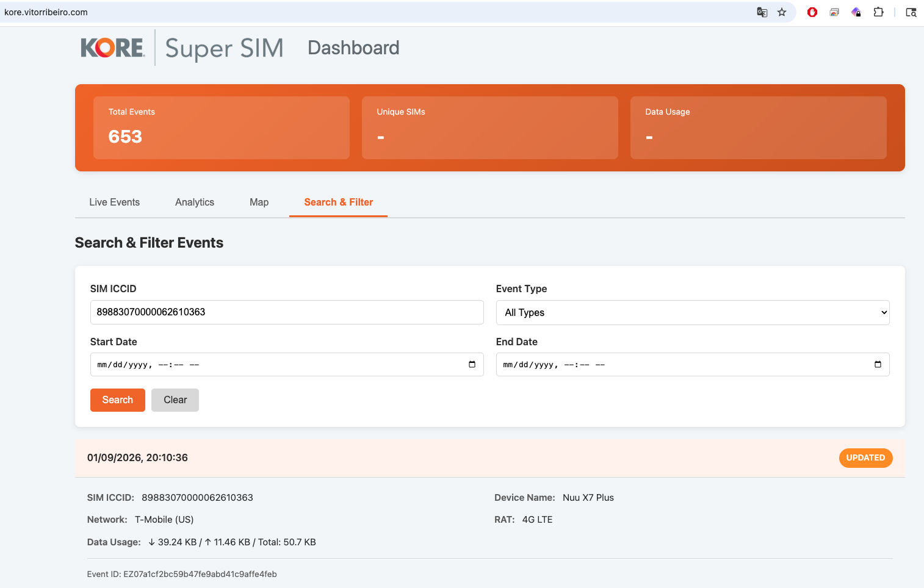
Task: Expand the Event Type All Types dropdown
Action: pyautogui.click(x=692, y=312)
